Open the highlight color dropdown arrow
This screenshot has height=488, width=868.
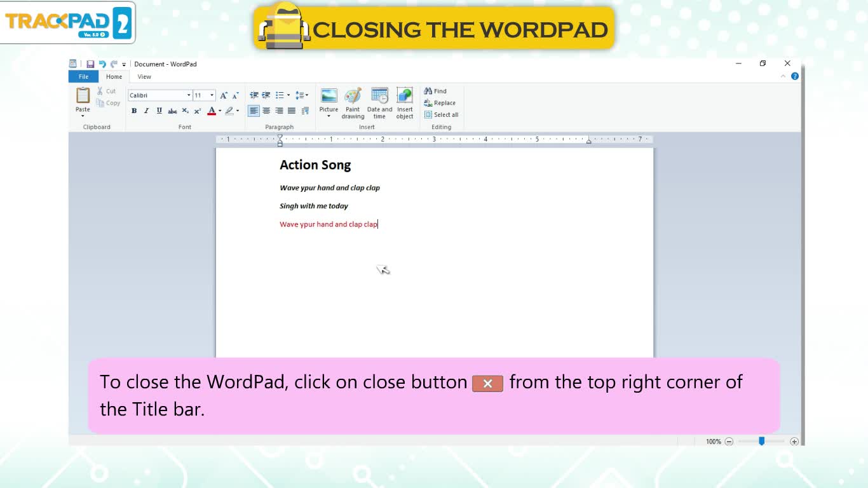pos(238,111)
